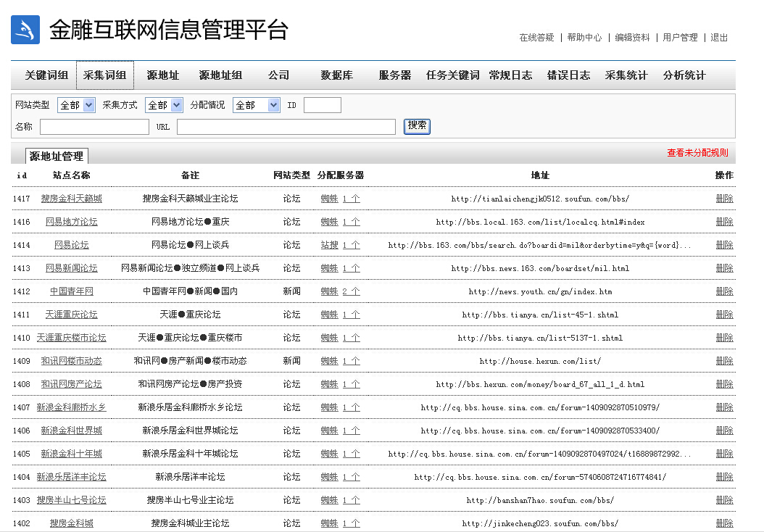Go to the 任务关键词 tab
764x532 pixels.
452,75
